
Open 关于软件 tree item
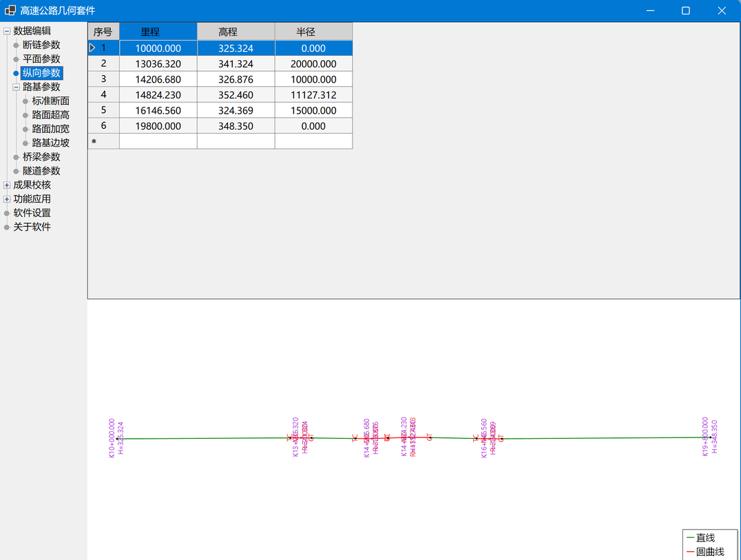[32, 227]
